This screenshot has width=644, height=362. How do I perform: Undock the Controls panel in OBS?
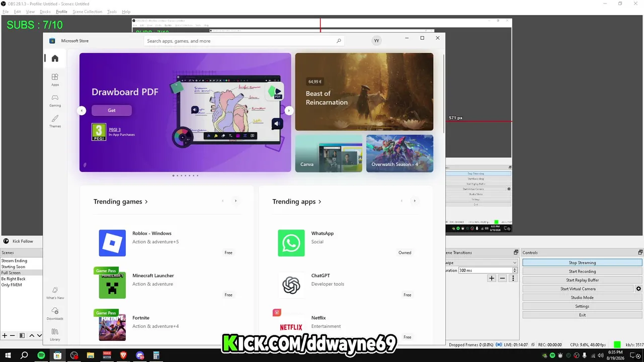[640, 252]
